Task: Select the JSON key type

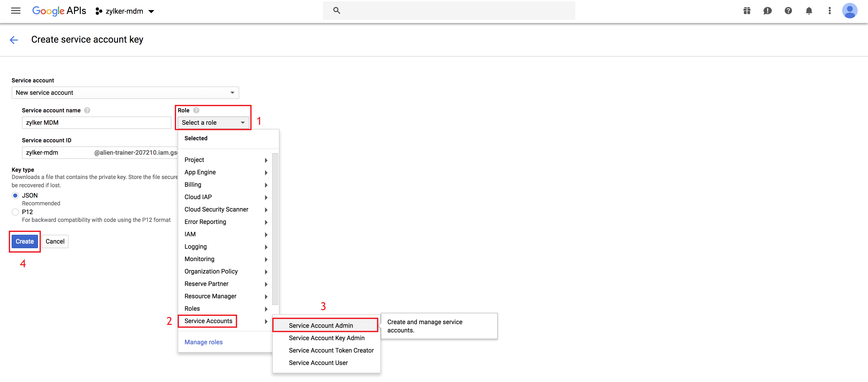Action: [x=15, y=196]
